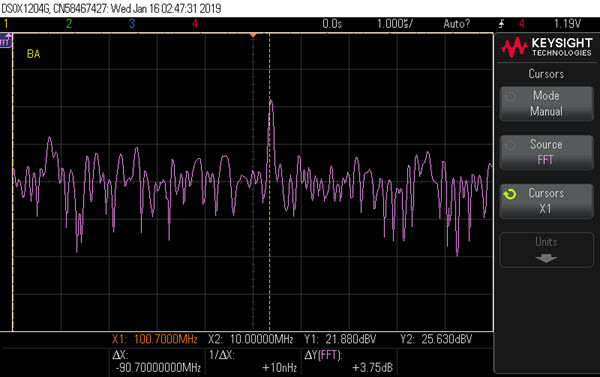600x377 pixels.
Task: Click the Source button's rotary icon
Action: click(510, 146)
